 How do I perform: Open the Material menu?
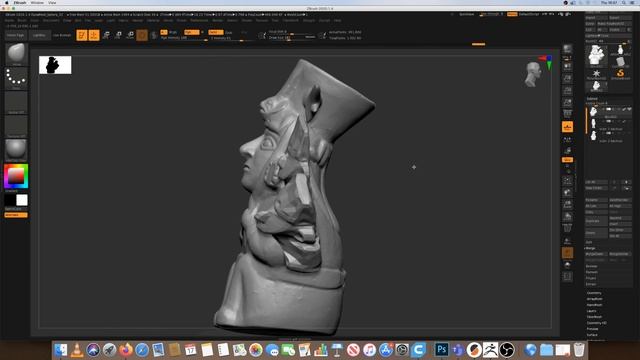pyautogui.click(x=153, y=20)
